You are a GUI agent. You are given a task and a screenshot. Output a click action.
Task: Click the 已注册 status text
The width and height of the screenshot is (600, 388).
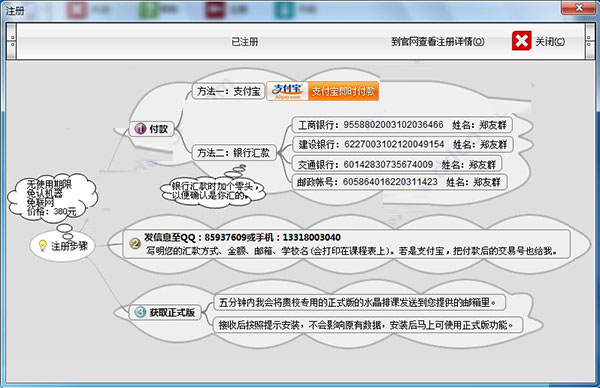click(245, 41)
